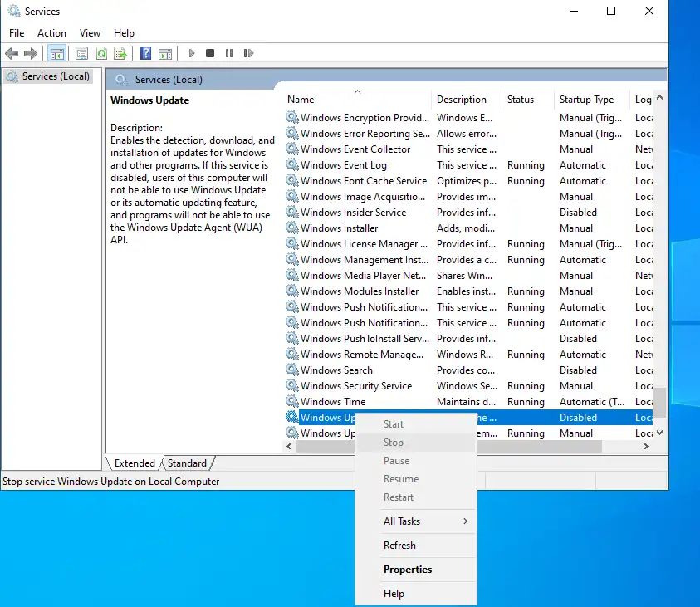Click the gear icon beside Windows Modules Installer
Image resolution: width=700 pixels, height=607 pixels.
pyautogui.click(x=292, y=291)
